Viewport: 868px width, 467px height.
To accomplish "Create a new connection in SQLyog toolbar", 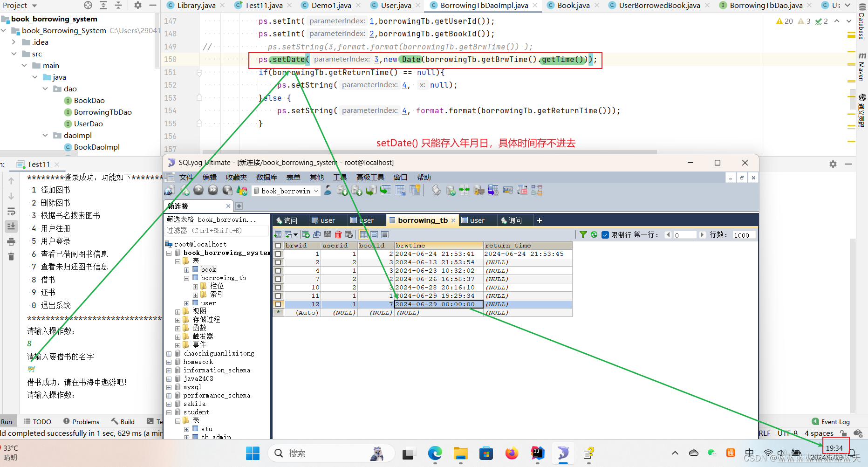I will (x=169, y=190).
